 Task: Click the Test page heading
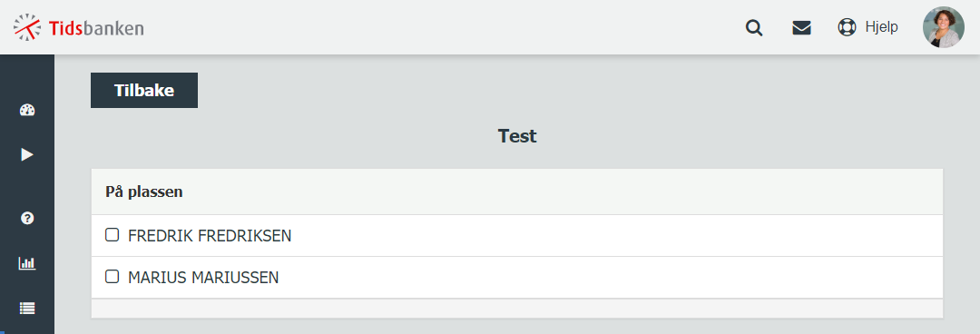pos(517,136)
